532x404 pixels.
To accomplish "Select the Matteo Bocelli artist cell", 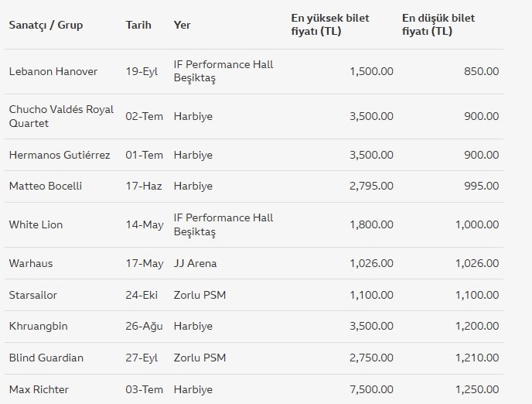I will coord(45,186).
